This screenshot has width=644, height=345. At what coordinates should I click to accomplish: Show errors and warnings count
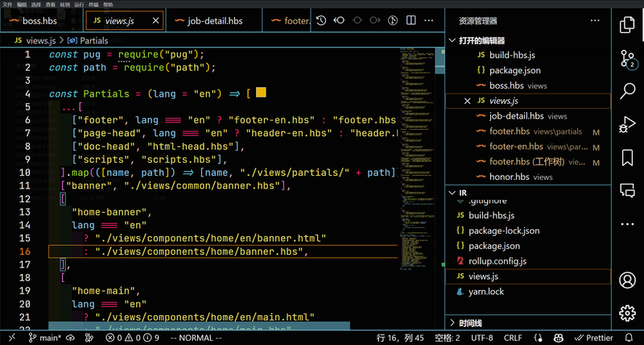(x=132, y=338)
